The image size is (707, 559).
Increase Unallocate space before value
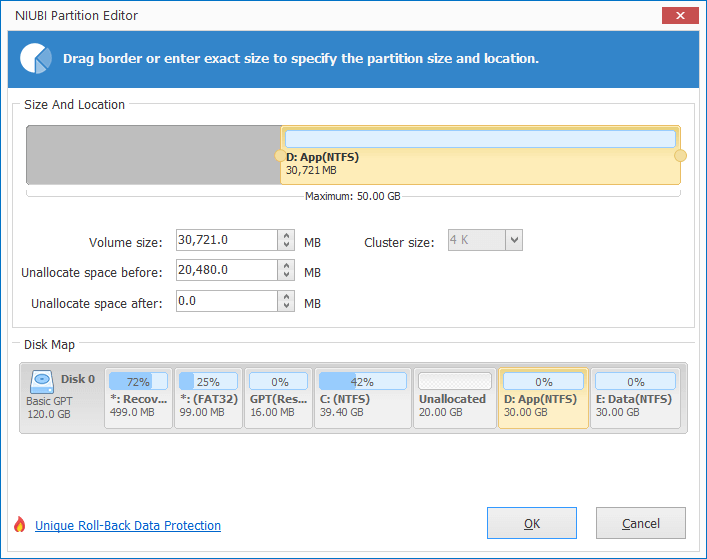pos(286,265)
